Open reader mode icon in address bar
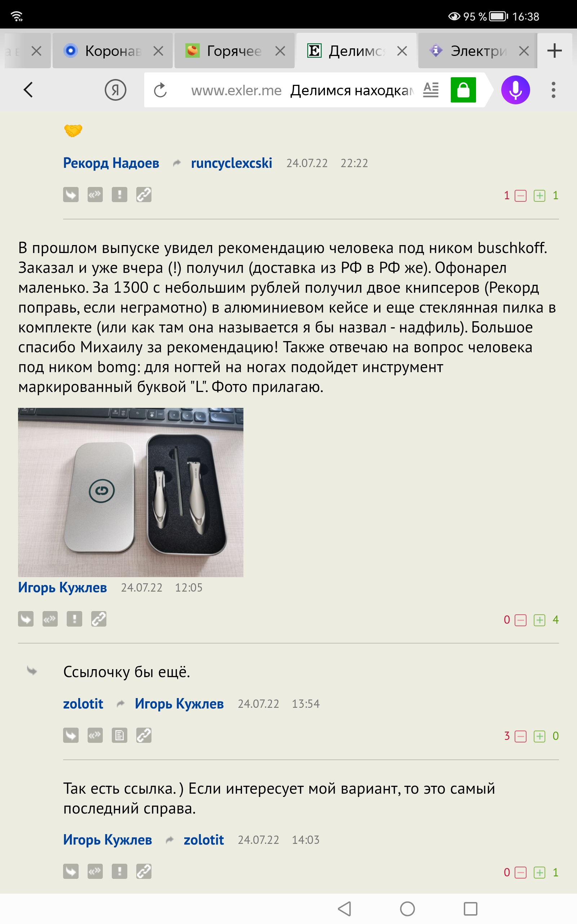 pyautogui.click(x=431, y=90)
